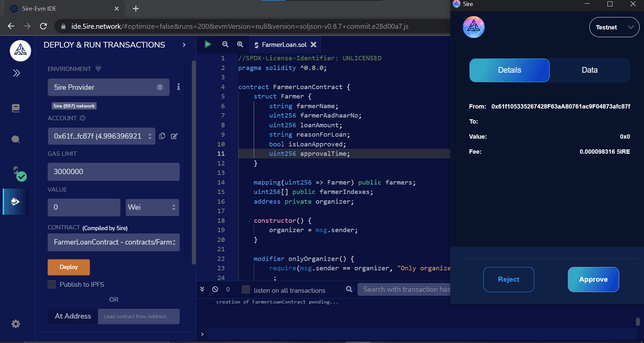Close the 5ire-Evm IDE browser tab
Viewport: 644px width, 343px height.
point(117,8)
